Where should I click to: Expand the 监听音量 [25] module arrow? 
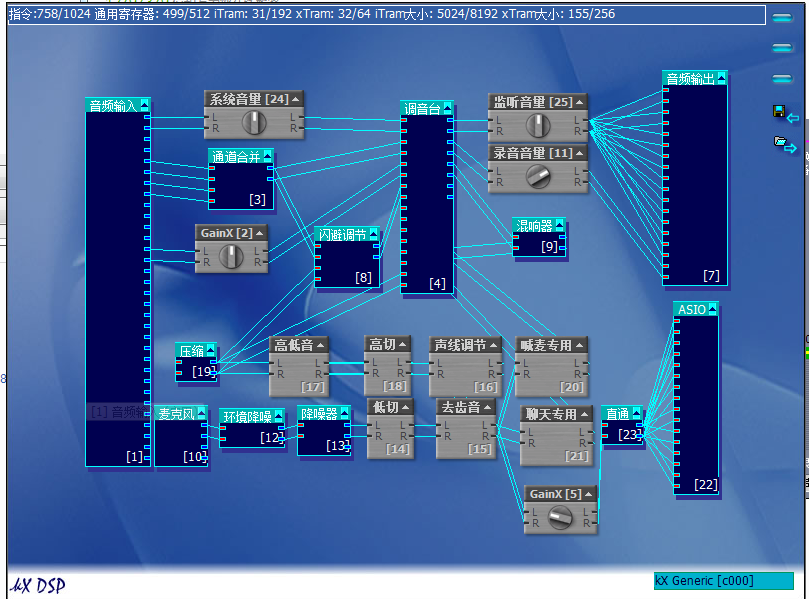pos(579,102)
